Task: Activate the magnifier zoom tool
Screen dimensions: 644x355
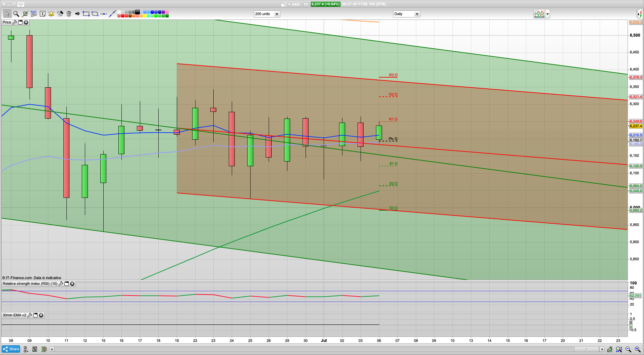Action: (16, 14)
